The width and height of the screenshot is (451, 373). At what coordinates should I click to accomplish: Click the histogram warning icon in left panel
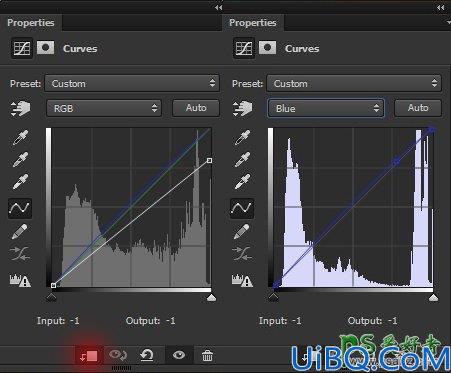(x=20, y=280)
